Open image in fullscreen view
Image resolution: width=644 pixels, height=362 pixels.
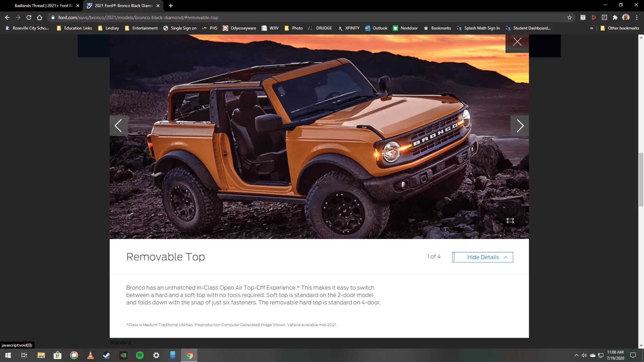(510, 220)
